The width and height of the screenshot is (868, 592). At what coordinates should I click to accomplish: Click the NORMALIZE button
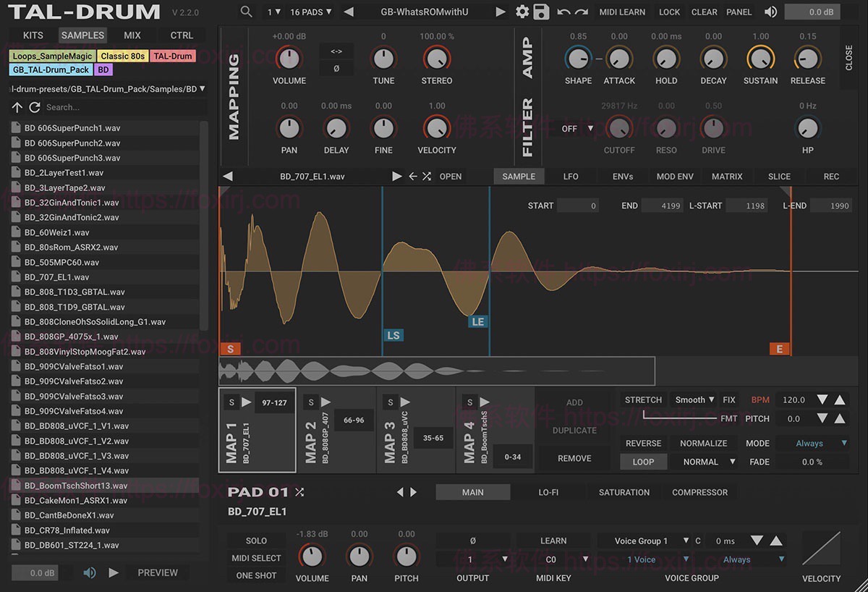tap(703, 443)
